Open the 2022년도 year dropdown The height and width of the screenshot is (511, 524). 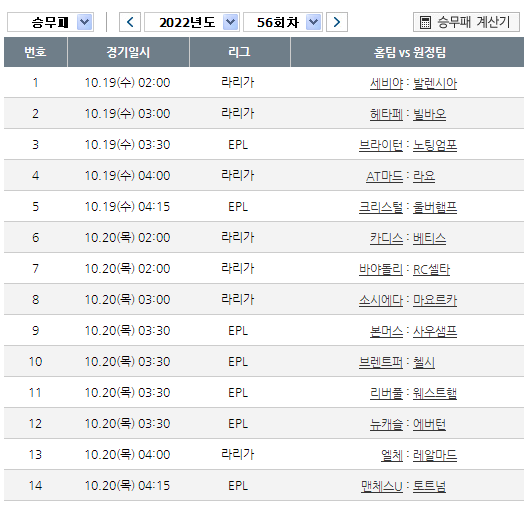point(192,22)
